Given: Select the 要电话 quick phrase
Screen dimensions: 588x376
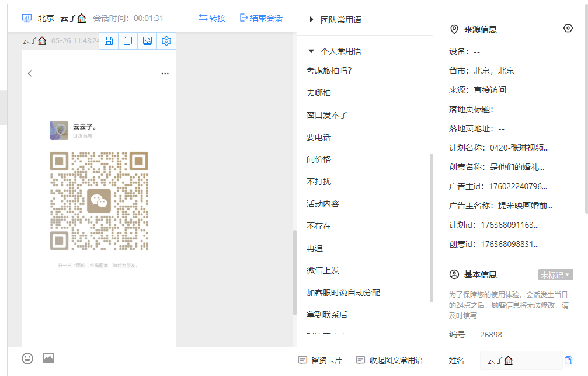Looking at the screenshot, I should coord(319,137).
